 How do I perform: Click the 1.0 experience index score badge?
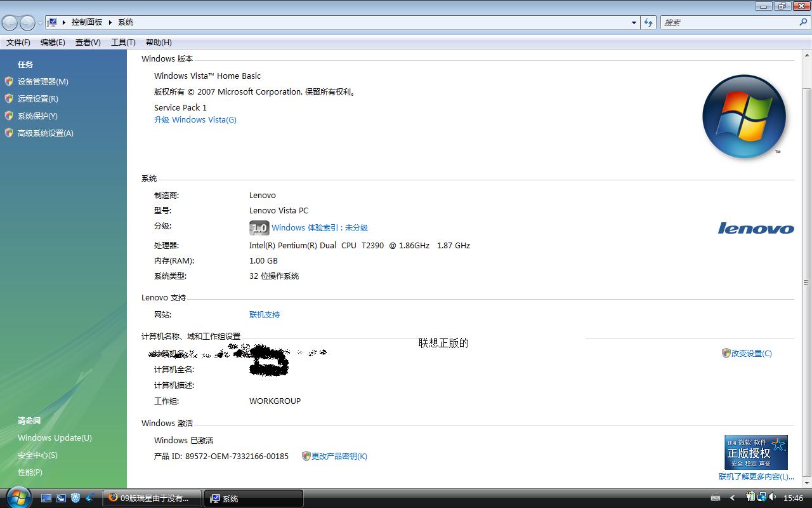(x=259, y=228)
